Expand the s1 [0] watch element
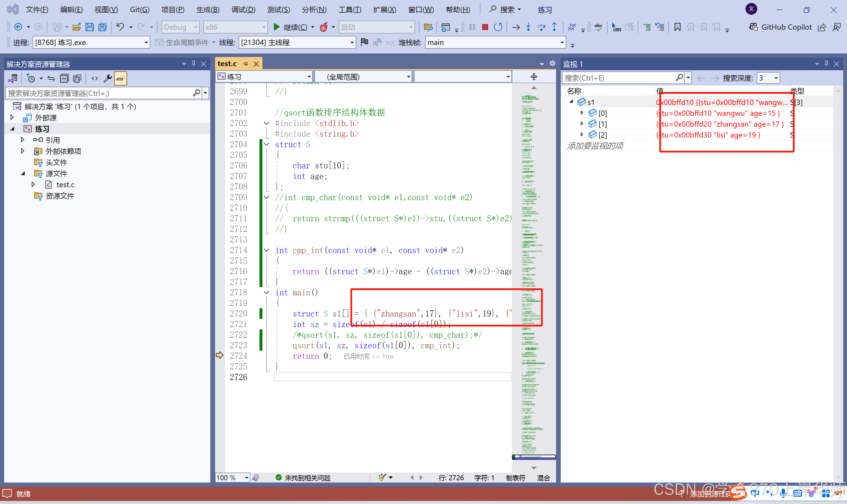 click(x=582, y=113)
